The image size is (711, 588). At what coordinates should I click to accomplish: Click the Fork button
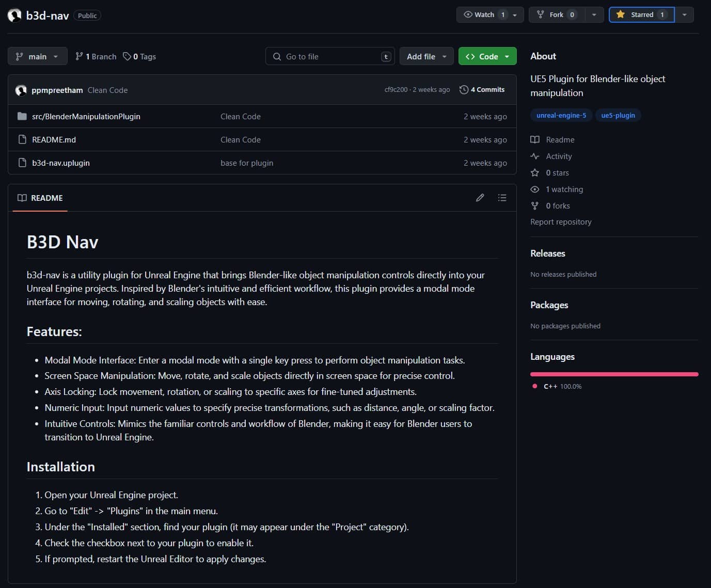[557, 14]
